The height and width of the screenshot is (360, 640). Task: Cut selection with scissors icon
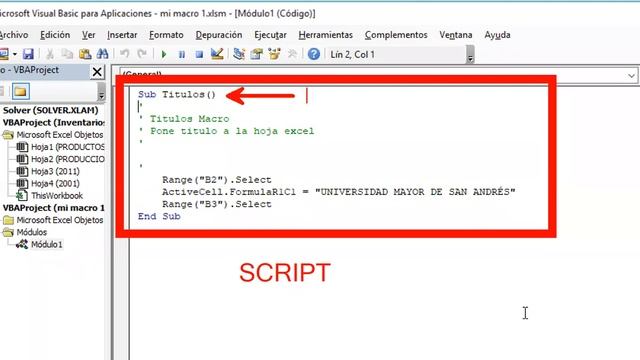click(50, 54)
